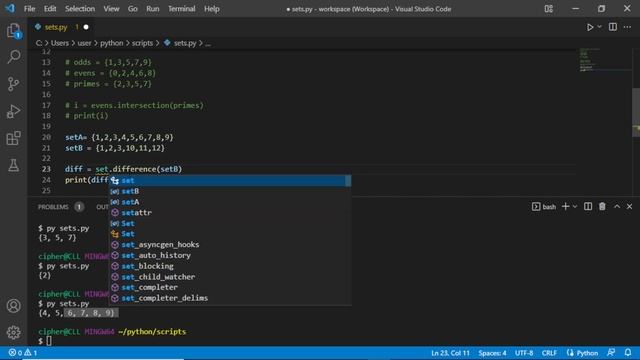Click the python breadcrumb segment

111,43
